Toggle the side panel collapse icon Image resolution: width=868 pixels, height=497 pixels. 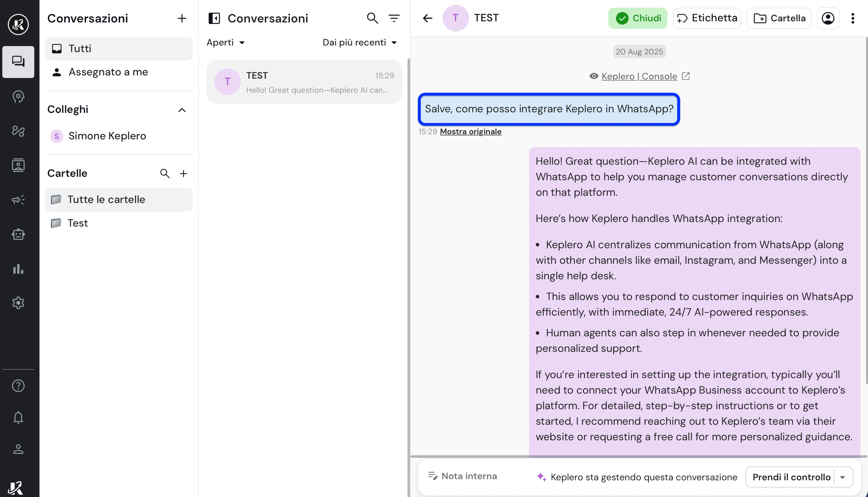[x=214, y=18]
